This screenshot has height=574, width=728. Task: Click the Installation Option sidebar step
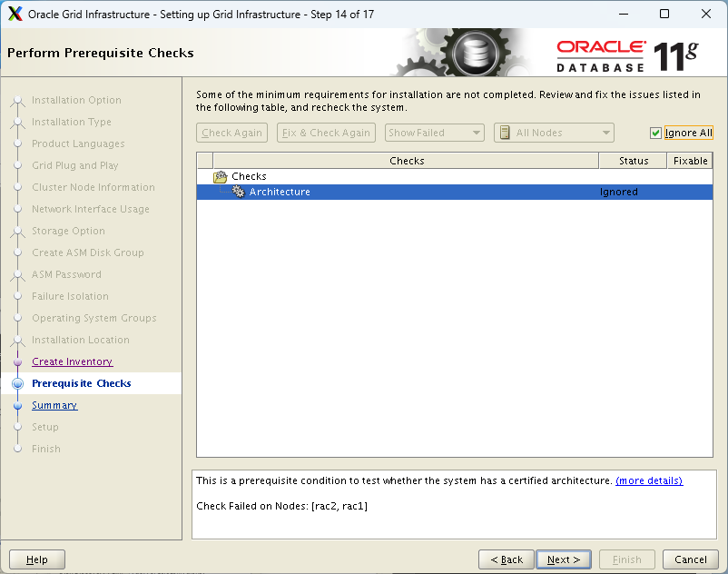click(76, 100)
